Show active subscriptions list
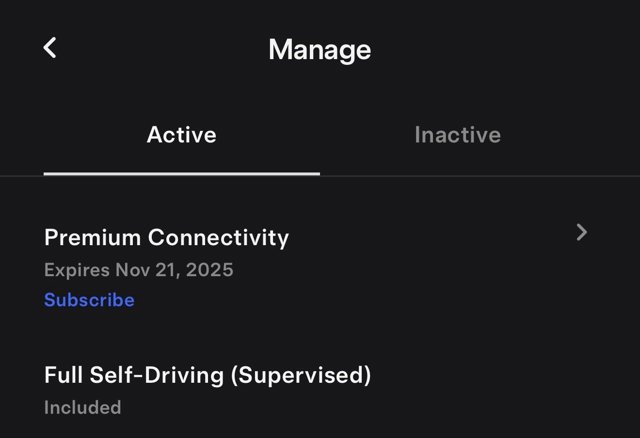Image resolution: width=640 pixels, height=438 pixels. pyautogui.click(x=181, y=135)
